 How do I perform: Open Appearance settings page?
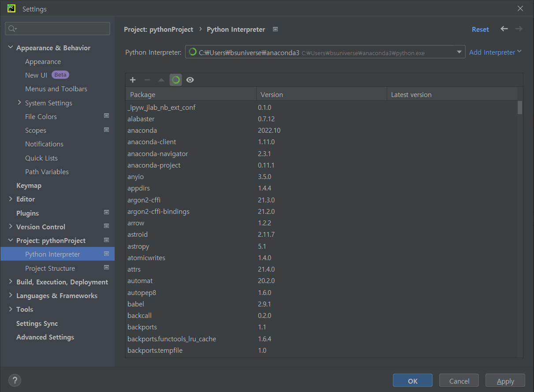click(43, 62)
